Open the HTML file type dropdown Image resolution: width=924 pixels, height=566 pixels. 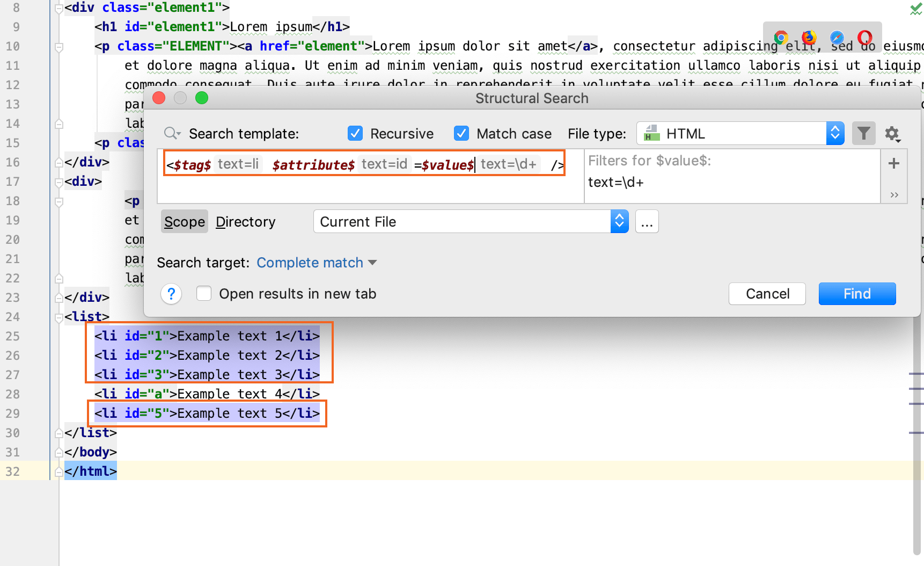tap(835, 133)
